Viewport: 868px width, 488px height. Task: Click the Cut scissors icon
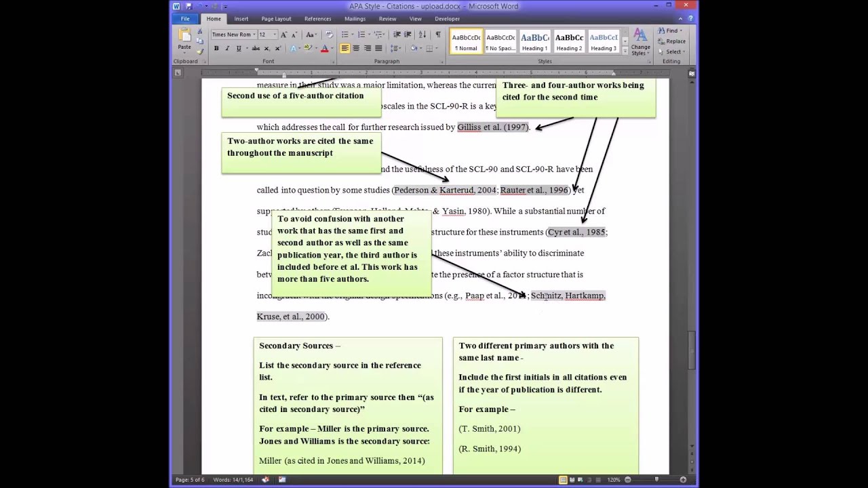coord(199,31)
